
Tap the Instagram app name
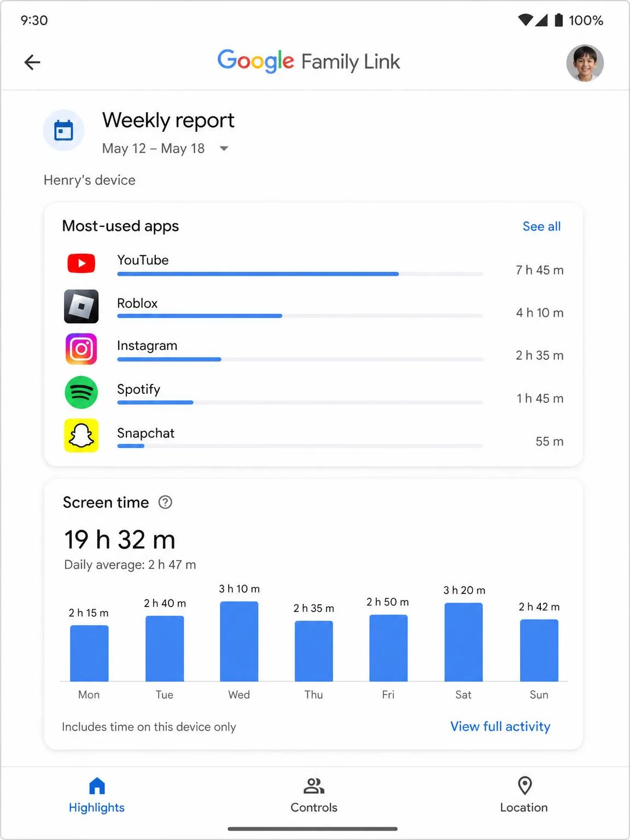point(147,346)
